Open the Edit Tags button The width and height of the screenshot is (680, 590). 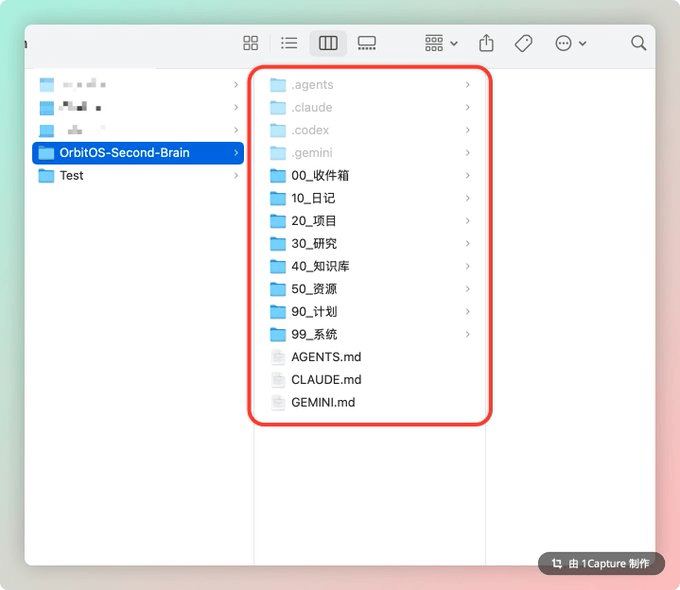pos(523,43)
